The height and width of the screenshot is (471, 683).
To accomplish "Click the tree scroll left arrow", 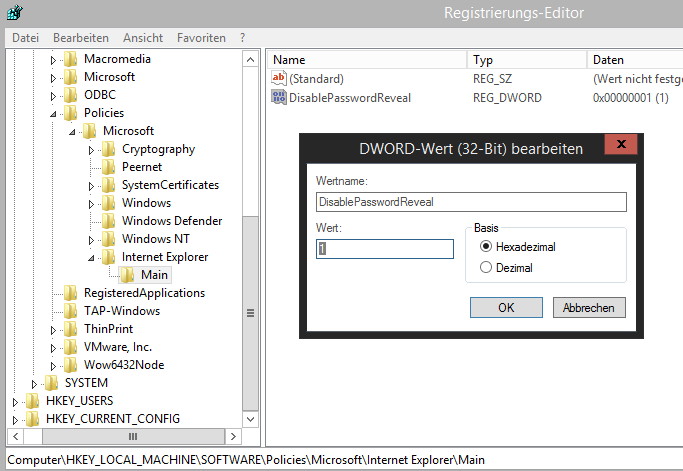I will click(16, 436).
